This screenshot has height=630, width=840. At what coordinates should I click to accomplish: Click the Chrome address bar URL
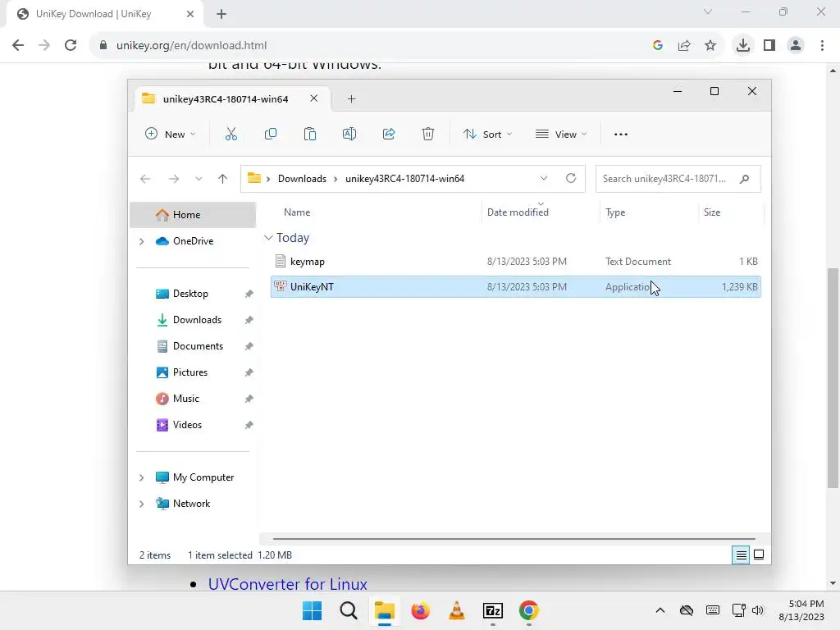tap(191, 46)
